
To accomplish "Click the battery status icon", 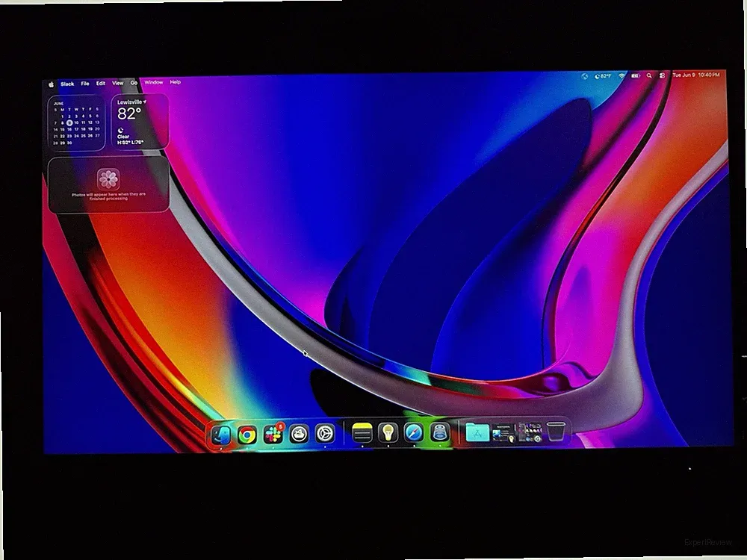I will click(x=636, y=75).
